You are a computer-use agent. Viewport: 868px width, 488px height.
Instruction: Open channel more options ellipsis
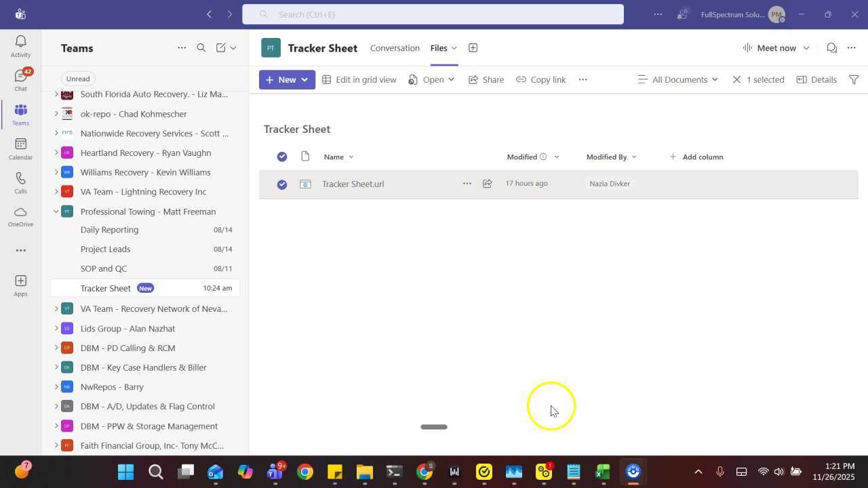[852, 48]
